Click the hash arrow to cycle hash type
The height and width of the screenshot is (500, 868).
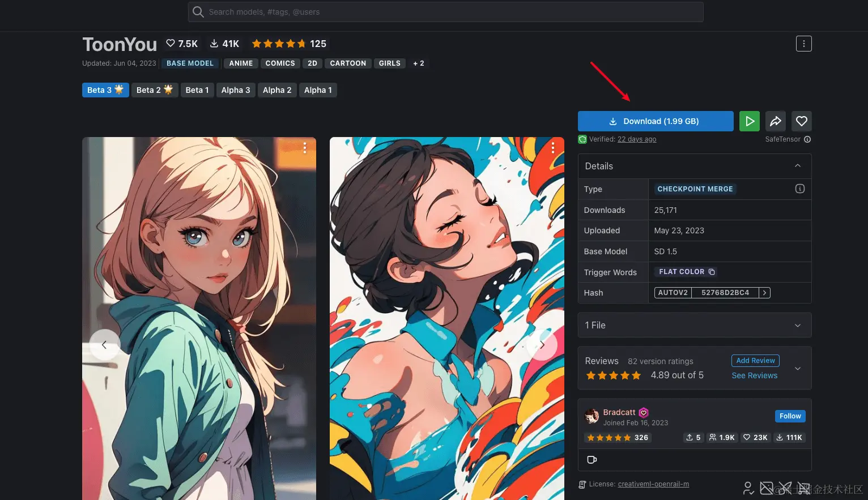(765, 293)
